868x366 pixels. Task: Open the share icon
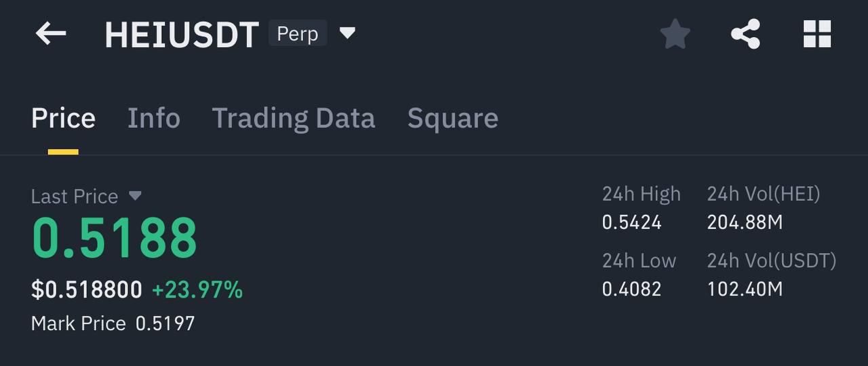pos(746,34)
